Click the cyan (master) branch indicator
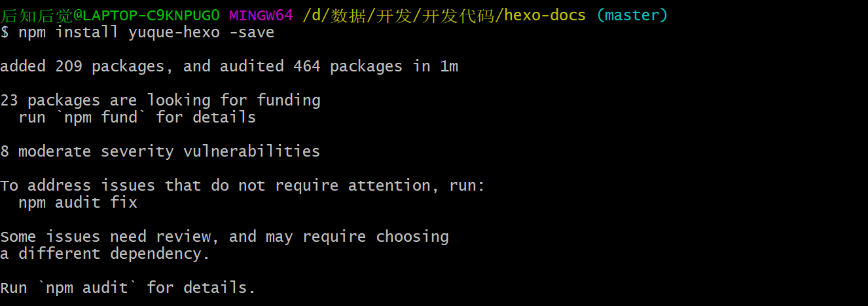 [x=632, y=15]
